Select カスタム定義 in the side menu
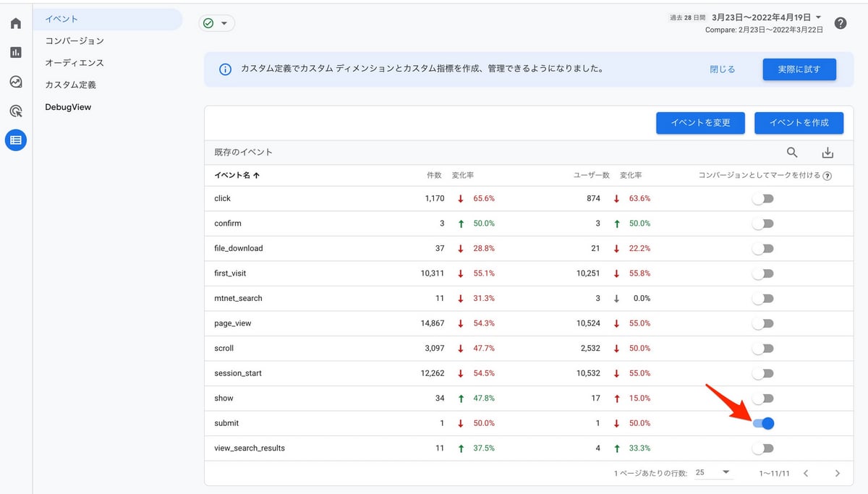868x494 pixels. [x=70, y=85]
